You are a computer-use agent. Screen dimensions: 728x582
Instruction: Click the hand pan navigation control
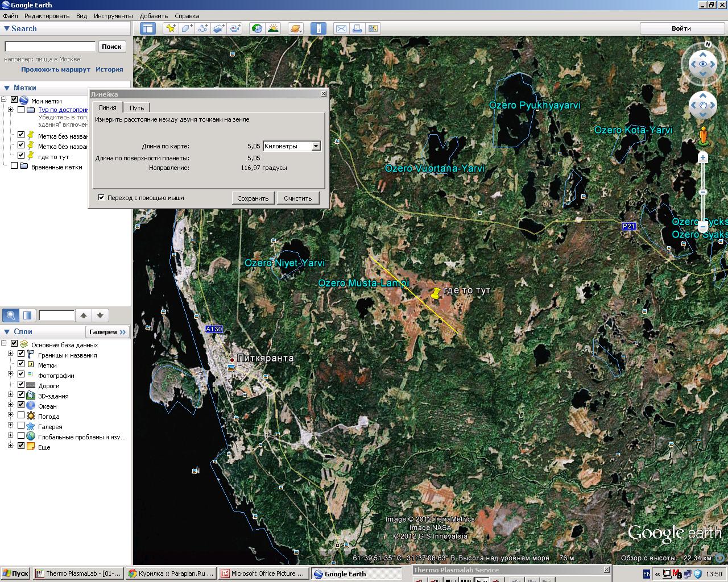[703, 106]
